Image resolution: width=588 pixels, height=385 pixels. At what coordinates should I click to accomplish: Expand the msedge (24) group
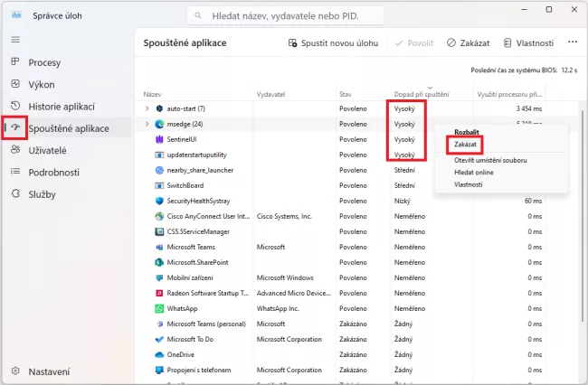pyautogui.click(x=147, y=124)
